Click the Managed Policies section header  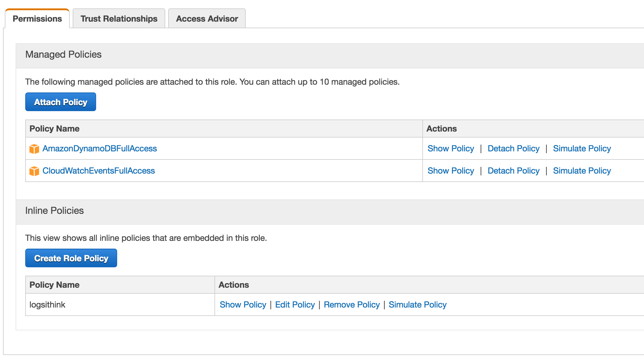click(x=330, y=56)
